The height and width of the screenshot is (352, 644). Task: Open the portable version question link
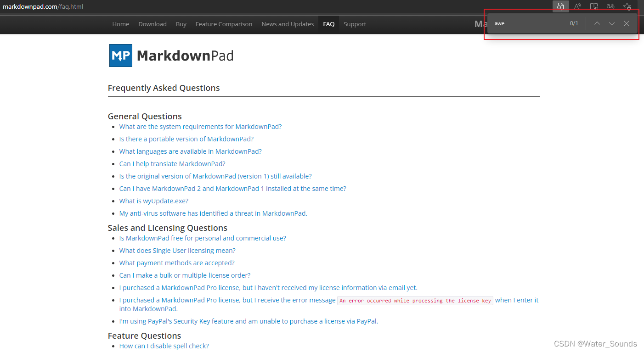[186, 139]
